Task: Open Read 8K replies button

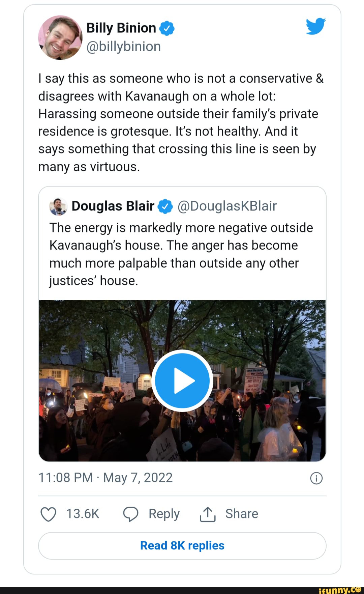Action: (x=182, y=545)
